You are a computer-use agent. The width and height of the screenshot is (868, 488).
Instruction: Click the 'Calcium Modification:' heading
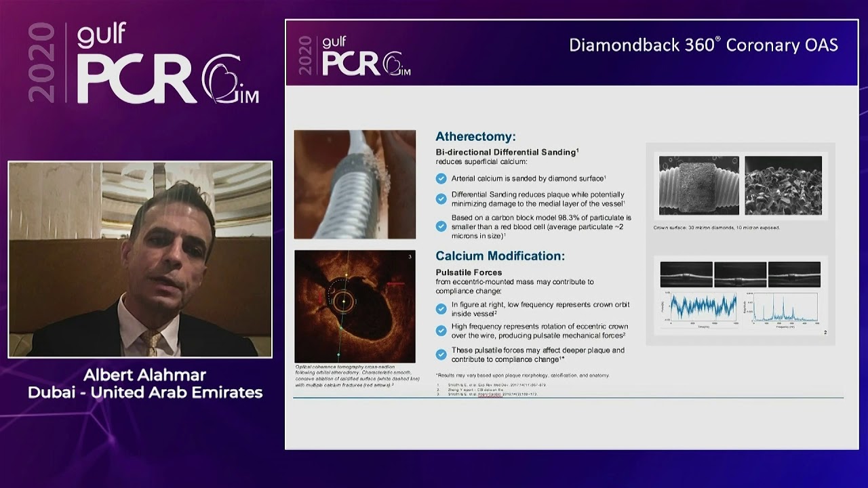500,256
